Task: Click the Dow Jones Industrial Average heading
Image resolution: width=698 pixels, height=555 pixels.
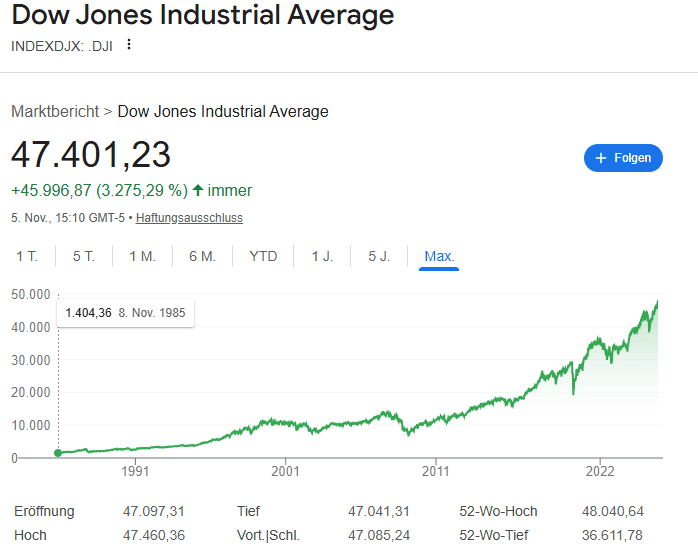Action: tap(202, 16)
